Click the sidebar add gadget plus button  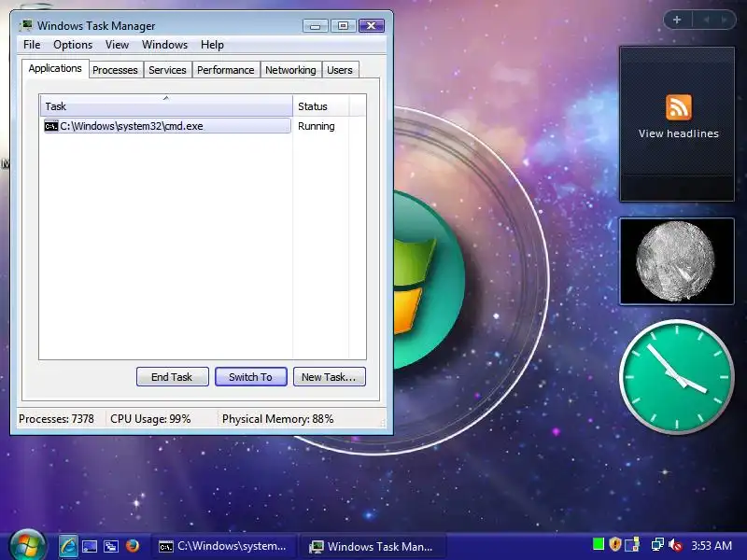click(x=677, y=20)
